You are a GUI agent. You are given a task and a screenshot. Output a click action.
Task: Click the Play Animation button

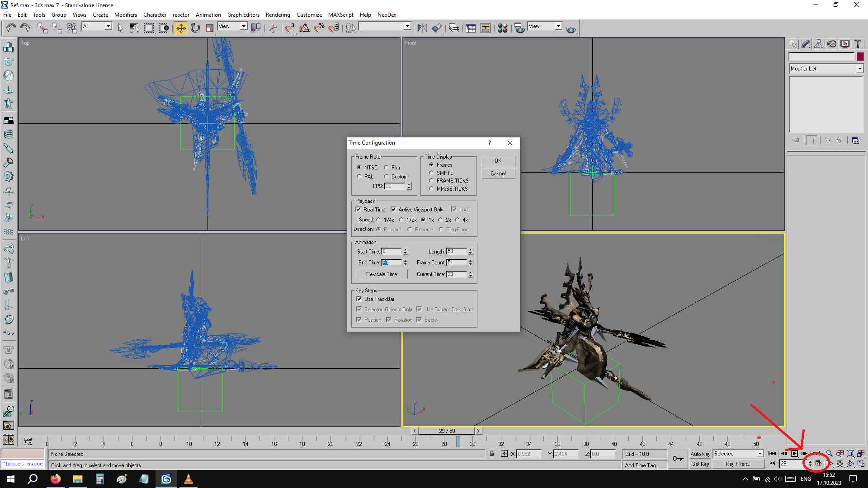(x=794, y=454)
